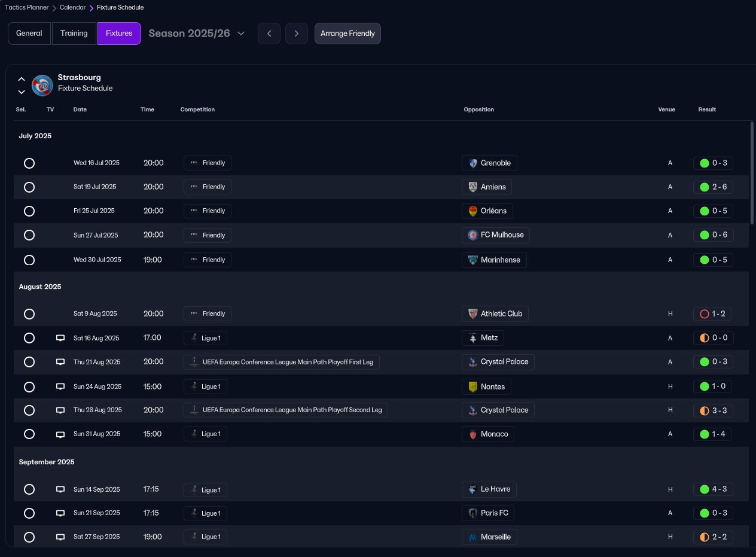The height and width of the screenshot is (557, 756).
Task: Go to next season with right arrow
Action: 296,34
